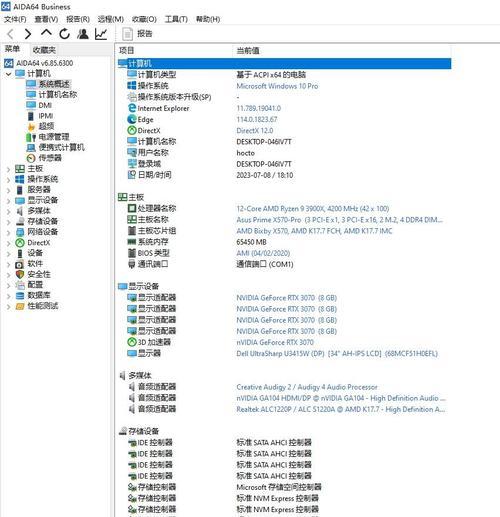Click the 数据库 icon in tree
500x517 pixels.
point(20,296)
